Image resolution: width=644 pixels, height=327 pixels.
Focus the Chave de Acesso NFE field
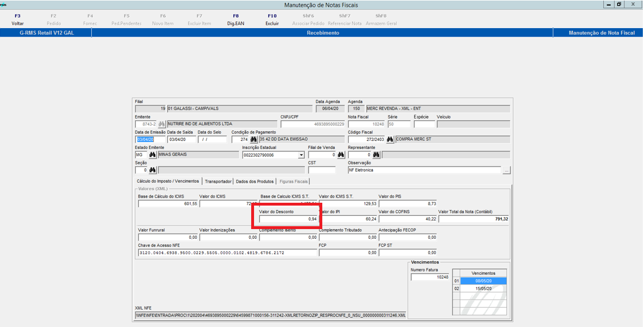228,253
